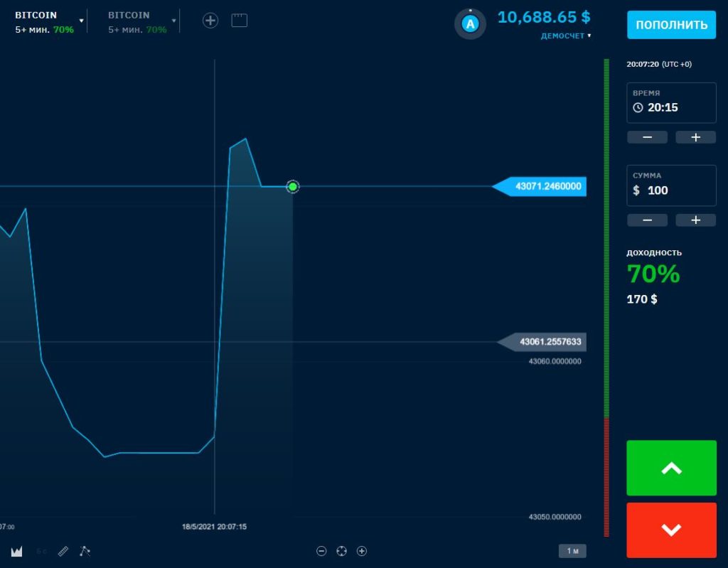Click the 43060.0000000 price axis label

coord(555,361)
